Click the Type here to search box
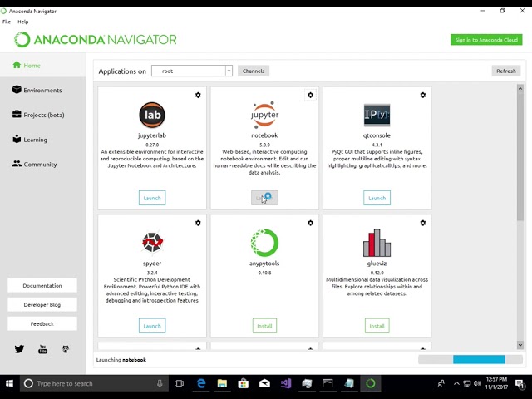This screenshot has width=532, height=399. [93, 383]
